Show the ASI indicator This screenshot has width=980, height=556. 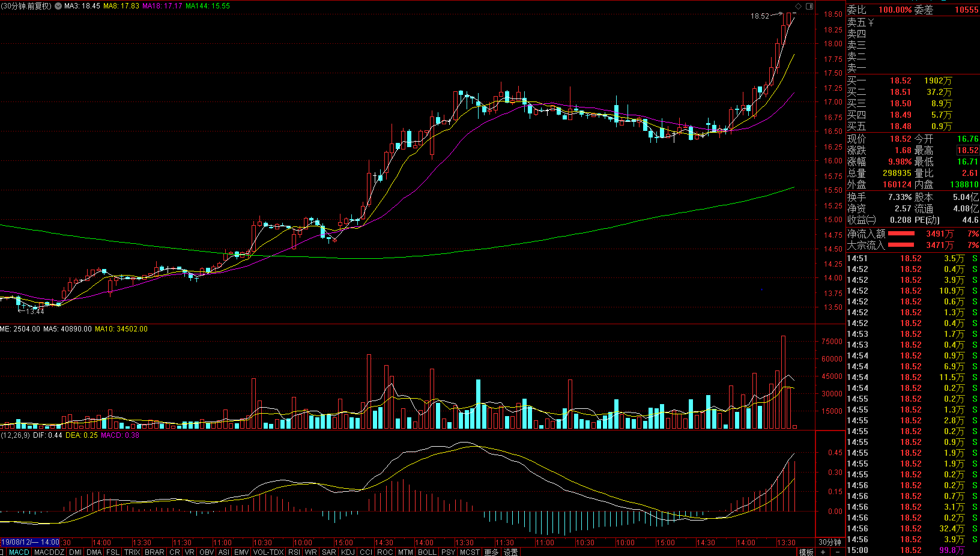(223, 552)
